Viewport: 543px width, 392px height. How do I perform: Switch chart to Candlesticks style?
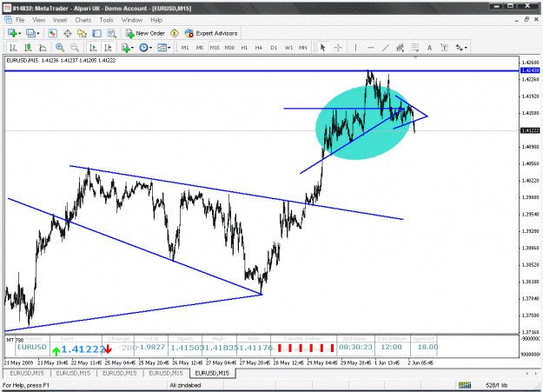coord(28,48)
